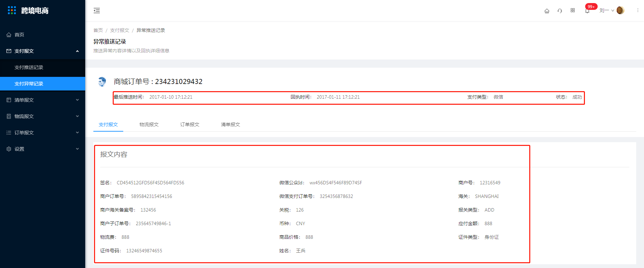Open the 清单报文 sidebar menu
The height and width of the screenshot is (268, 644).
pos(42,100)
